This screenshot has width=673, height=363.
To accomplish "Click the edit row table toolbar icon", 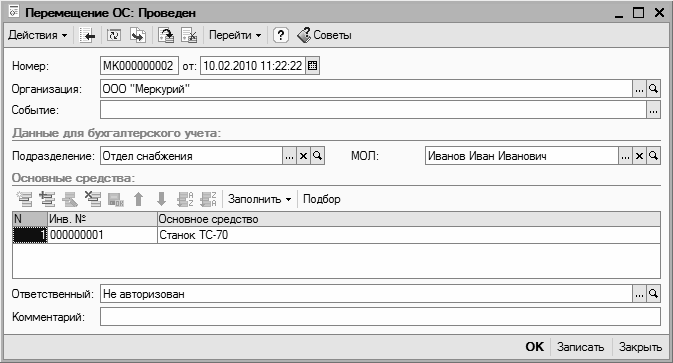I will 70,199.
